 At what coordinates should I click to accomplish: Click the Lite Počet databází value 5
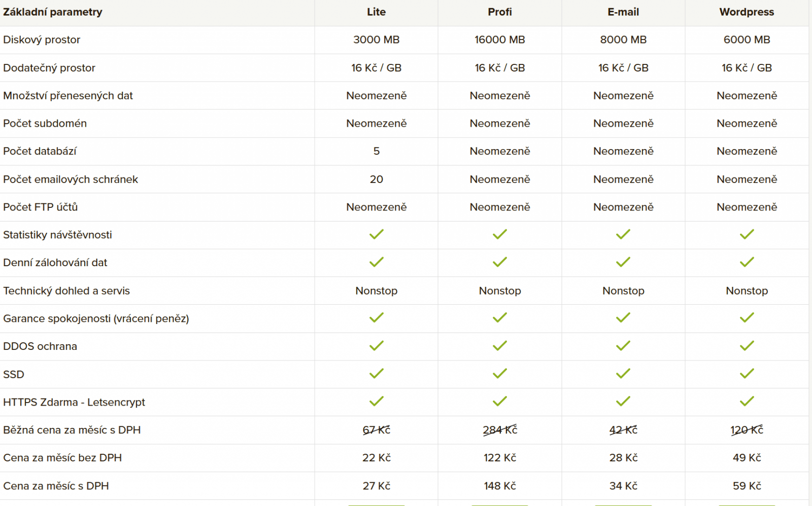377,151
